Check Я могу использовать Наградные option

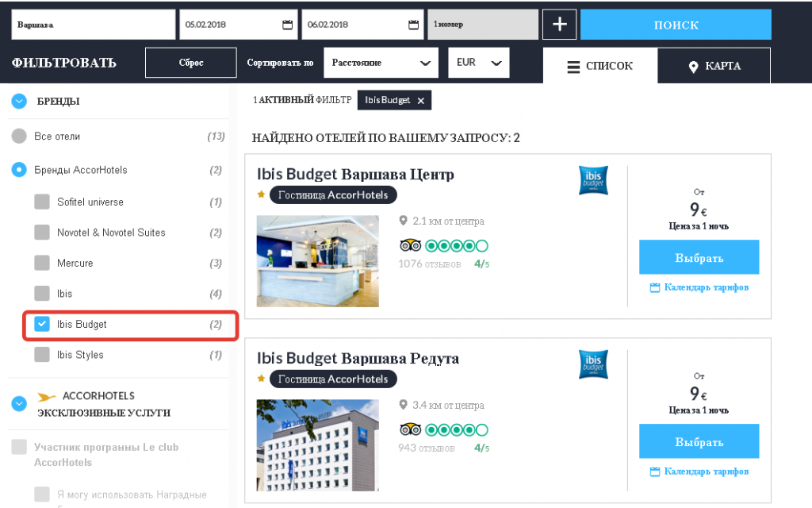point(42,494)
